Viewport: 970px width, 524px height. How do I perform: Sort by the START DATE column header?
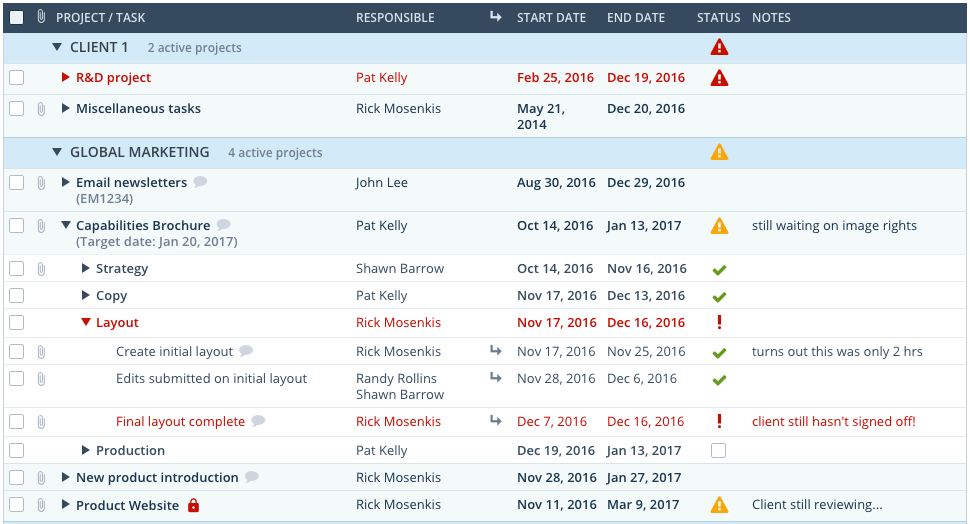pos(551,17)
